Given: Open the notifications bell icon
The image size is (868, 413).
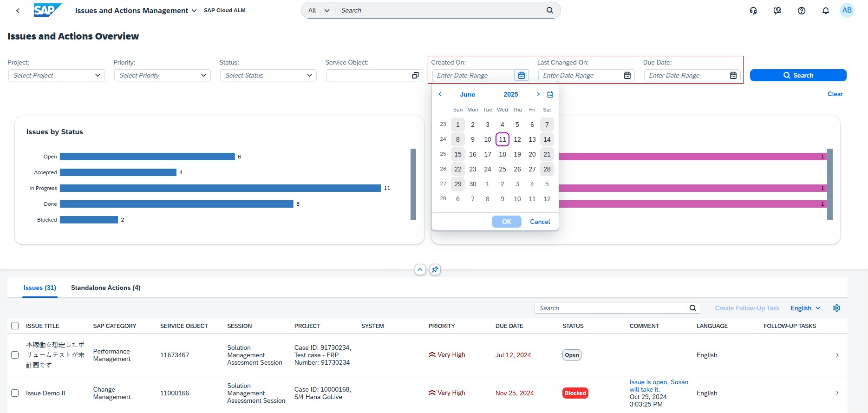Looking at the screenshot, I should 825,11.
